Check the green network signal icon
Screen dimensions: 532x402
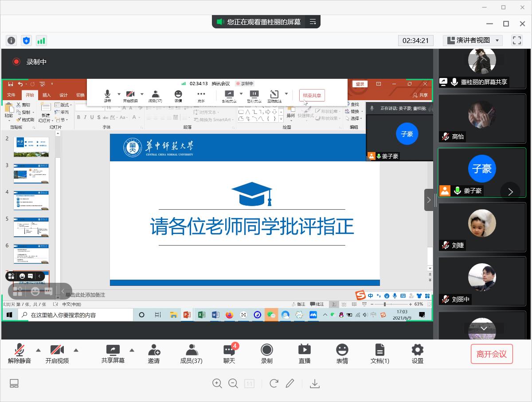[41, 41]
